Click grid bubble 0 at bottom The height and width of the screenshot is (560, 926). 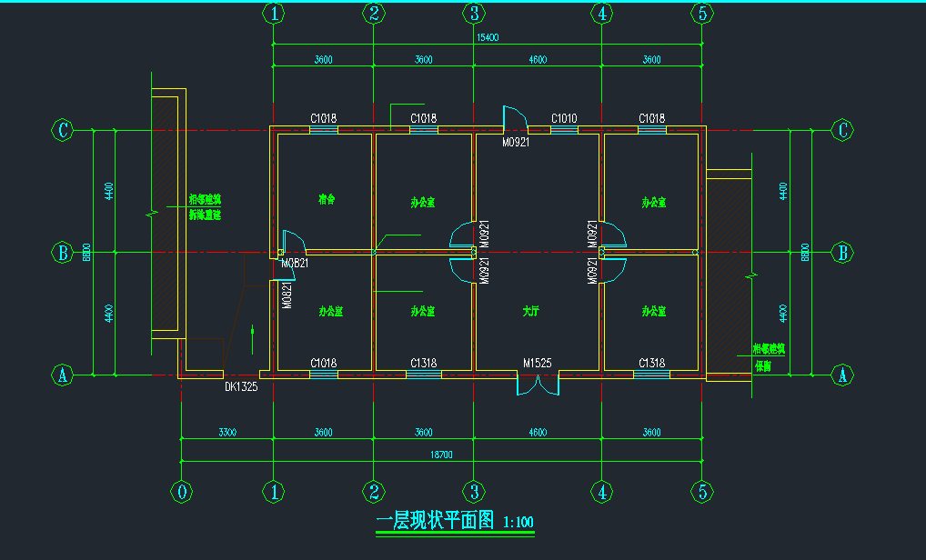(182, 492)
